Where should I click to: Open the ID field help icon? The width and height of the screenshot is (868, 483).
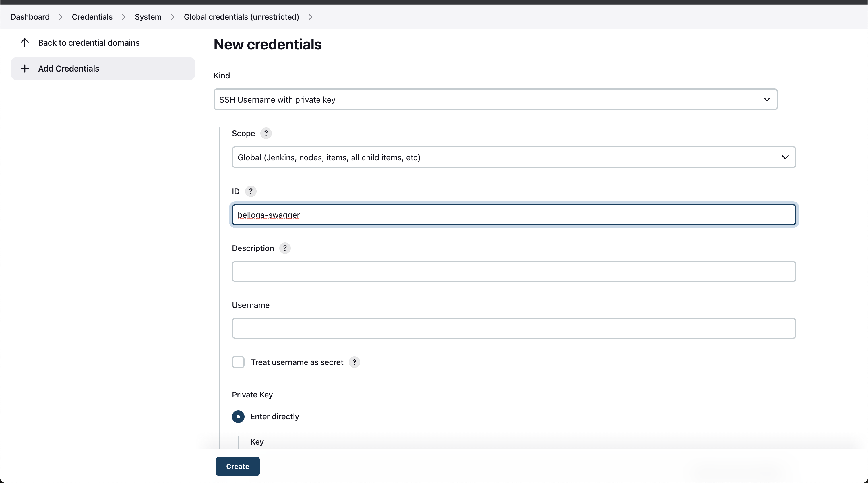click(x=251, y=191)
